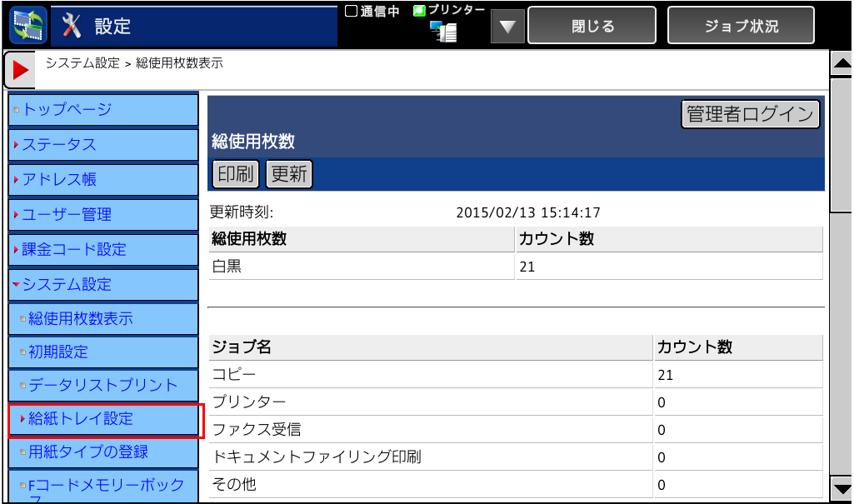Image resolution: width=854 pixels, height=504 pixels.
Task: Toggle the 通信中 indicator checkbox
Action: [352, 11]
